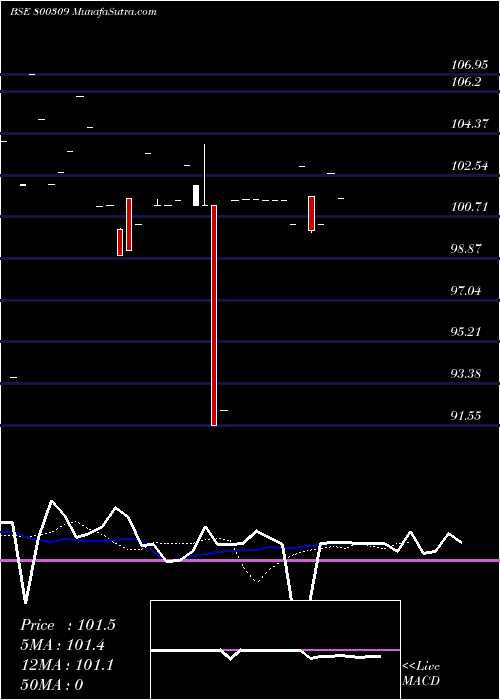Click the 98.87 price level label
This screenshot has height=700, width=500.
pos(467,249)
